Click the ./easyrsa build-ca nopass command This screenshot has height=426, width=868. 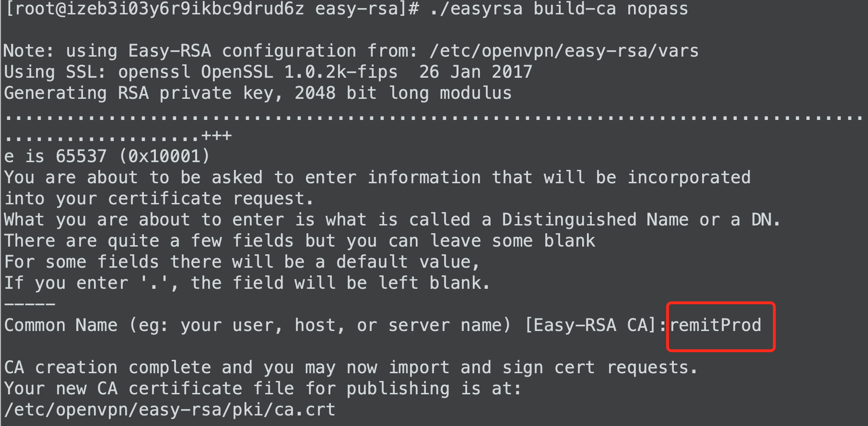point(559,9)
